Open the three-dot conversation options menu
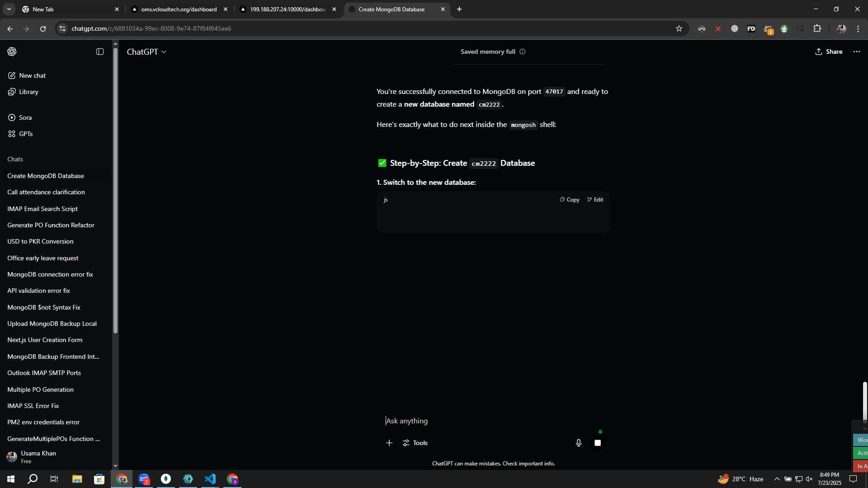868x488 pixels. (x=857, y=52)
